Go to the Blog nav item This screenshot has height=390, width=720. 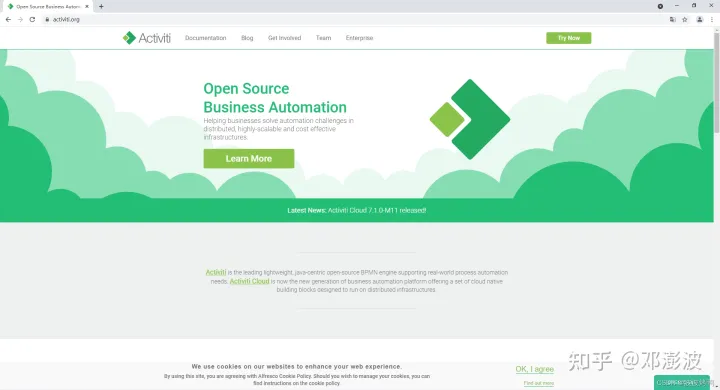coord(247,38)
